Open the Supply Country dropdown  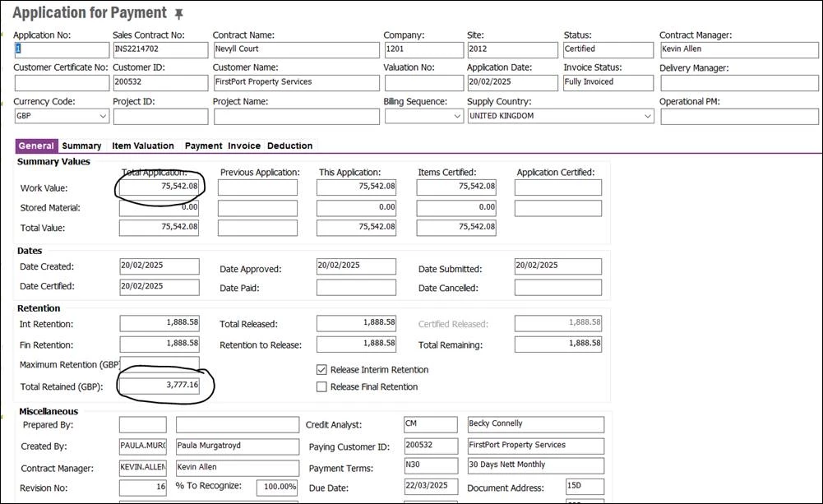click(648, 116)
